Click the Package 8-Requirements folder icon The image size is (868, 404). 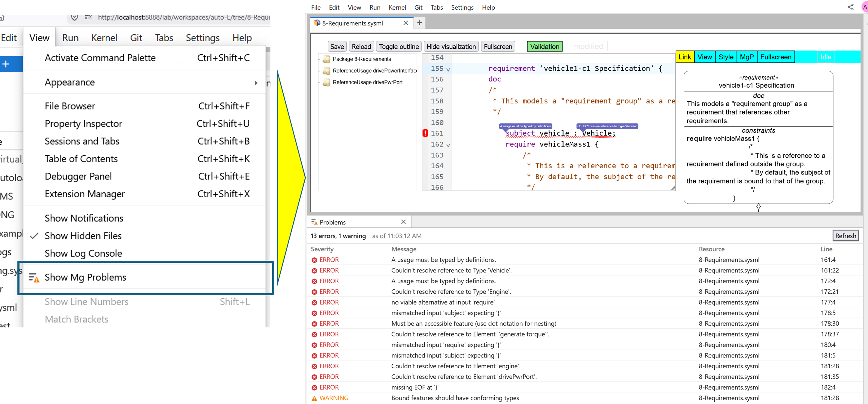point(326,59)
